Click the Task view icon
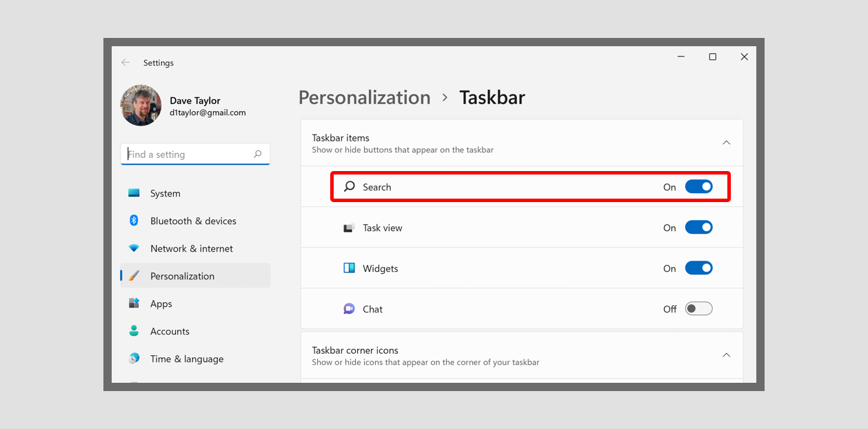 [x=348, y=227]
